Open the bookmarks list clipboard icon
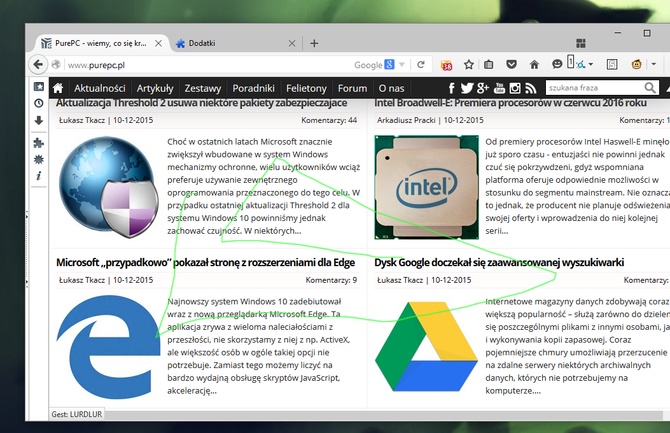 pyautogui.click(x=489, y=65)
